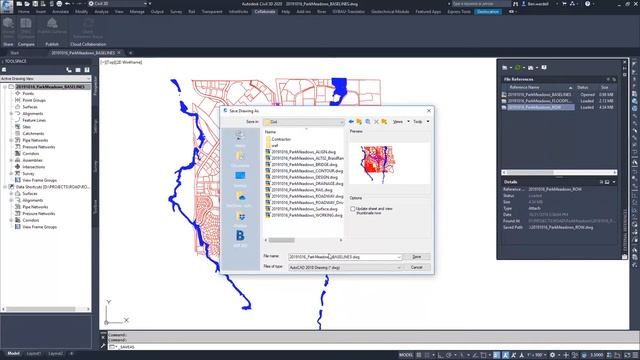The width and height of the screenshot is (640, 360).
Task: Click Attach DWG icon in External References palette
Action: click(505, 68)
